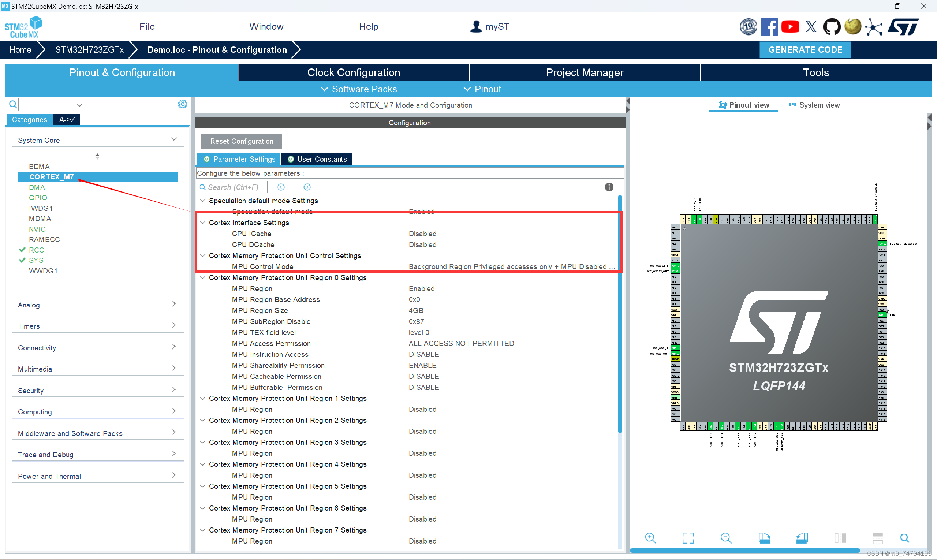Open the Clock Configuration tab

[353, 72]
